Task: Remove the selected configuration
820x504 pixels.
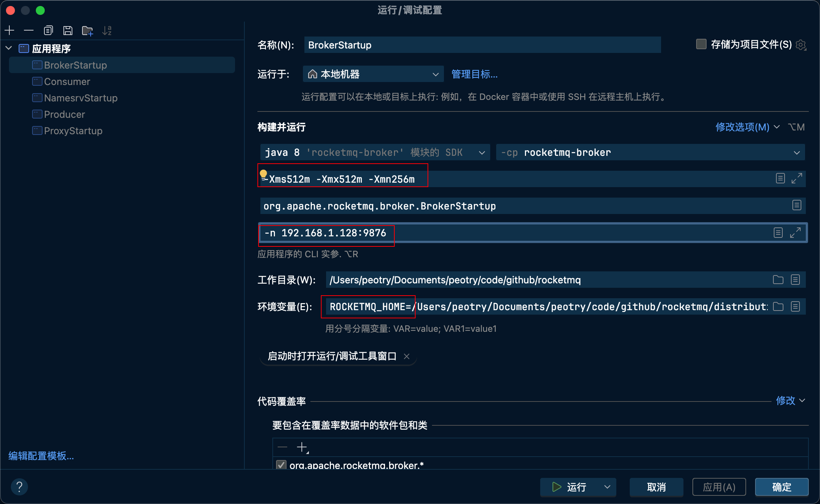Action: tap(29, 31)
